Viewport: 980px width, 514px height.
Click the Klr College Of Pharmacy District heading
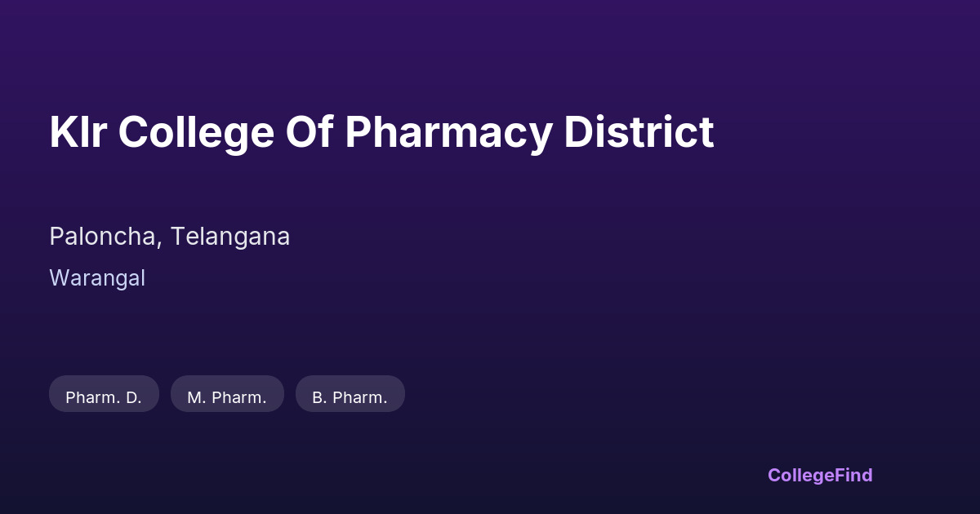(381, 132)
